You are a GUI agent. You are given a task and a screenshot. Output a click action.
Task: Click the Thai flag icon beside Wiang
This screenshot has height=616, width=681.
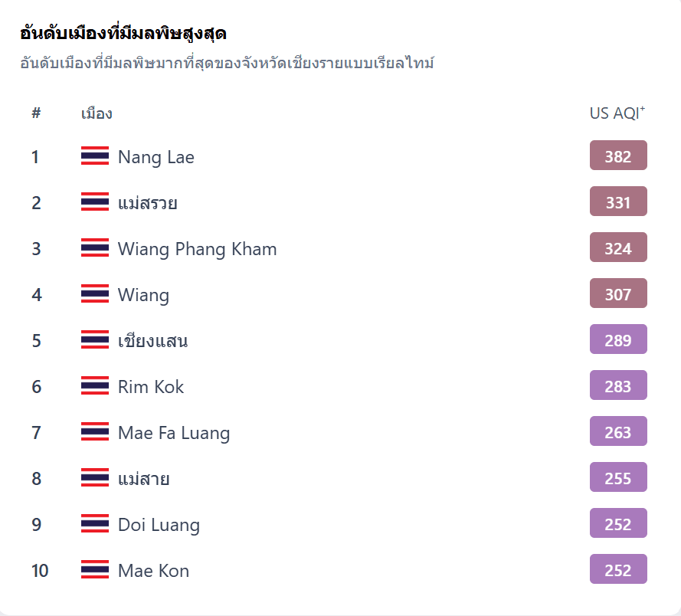[95, 294]
